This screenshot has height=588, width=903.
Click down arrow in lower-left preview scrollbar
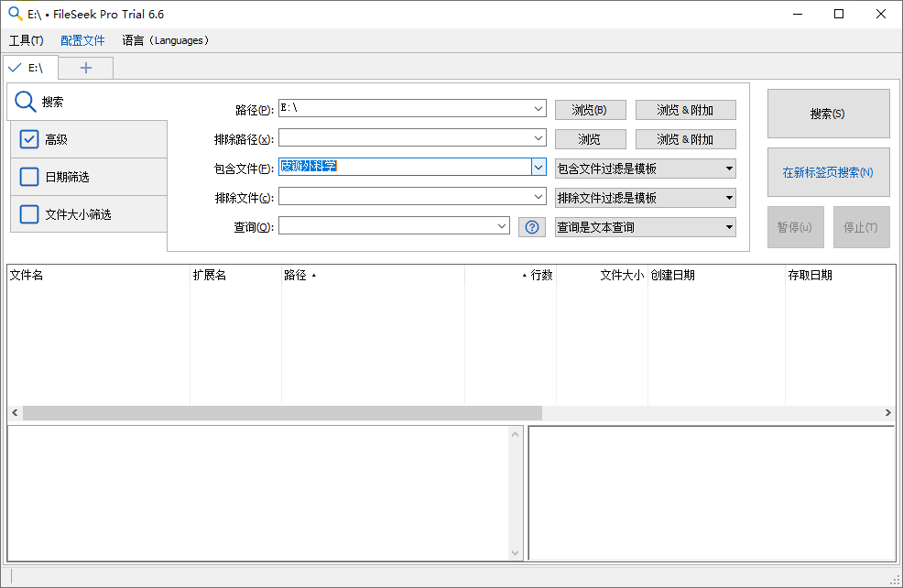pyautogui.click(x=515, y=553)
